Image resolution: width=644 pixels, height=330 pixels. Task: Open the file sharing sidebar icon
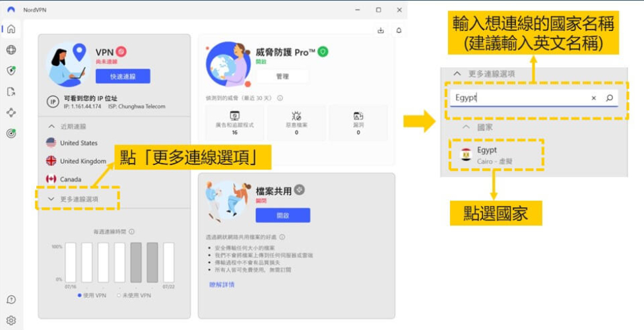[11, 92]
